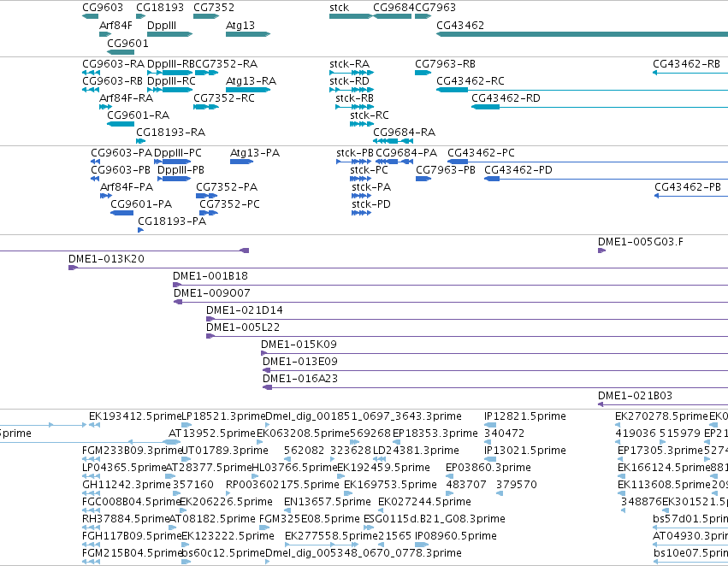Click the CG7963 gene label
Screen dimensions: 728x566
(x=435, y=8)
